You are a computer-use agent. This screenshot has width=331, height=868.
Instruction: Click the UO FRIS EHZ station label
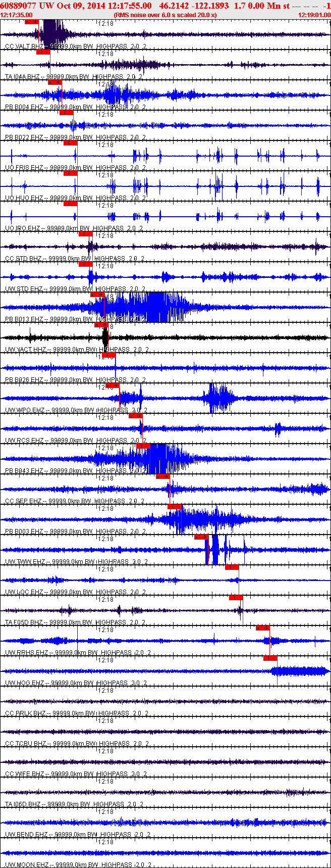tap(24, 168)
